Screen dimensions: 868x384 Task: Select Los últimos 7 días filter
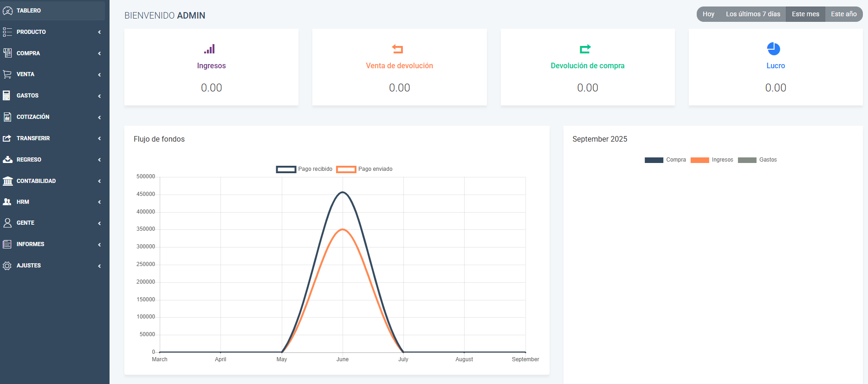pyautogui.click(x=752, y=14)
